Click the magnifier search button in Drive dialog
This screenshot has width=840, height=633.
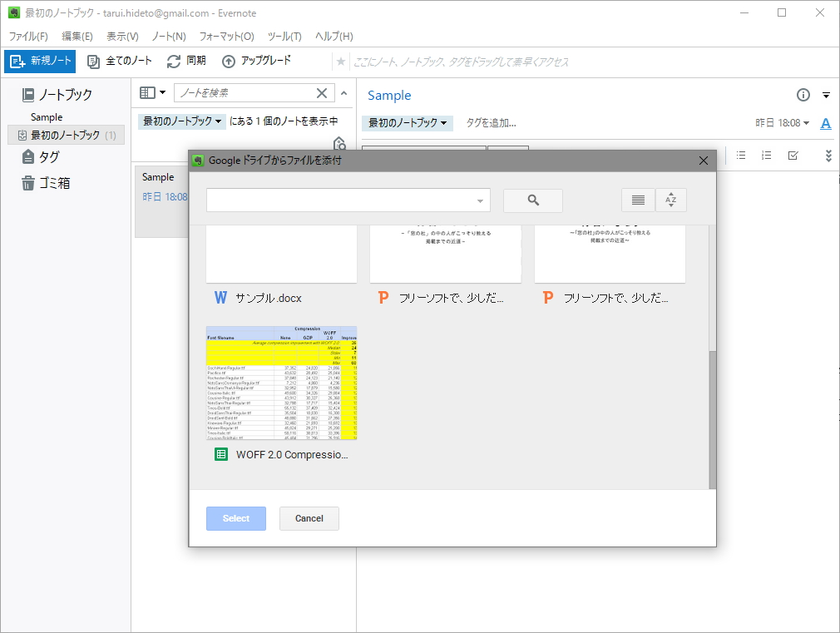532,200
